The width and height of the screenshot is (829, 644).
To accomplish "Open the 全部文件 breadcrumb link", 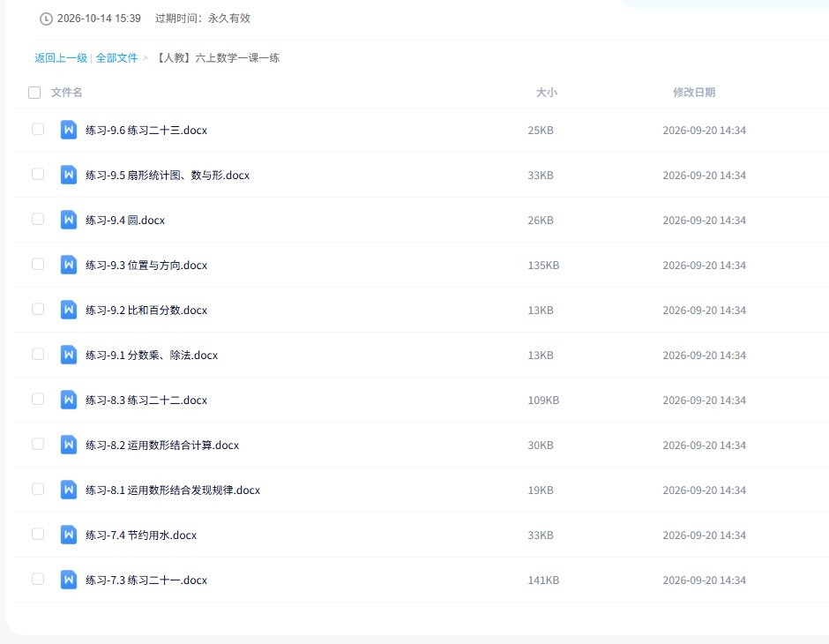I will [x=116, y=57].
